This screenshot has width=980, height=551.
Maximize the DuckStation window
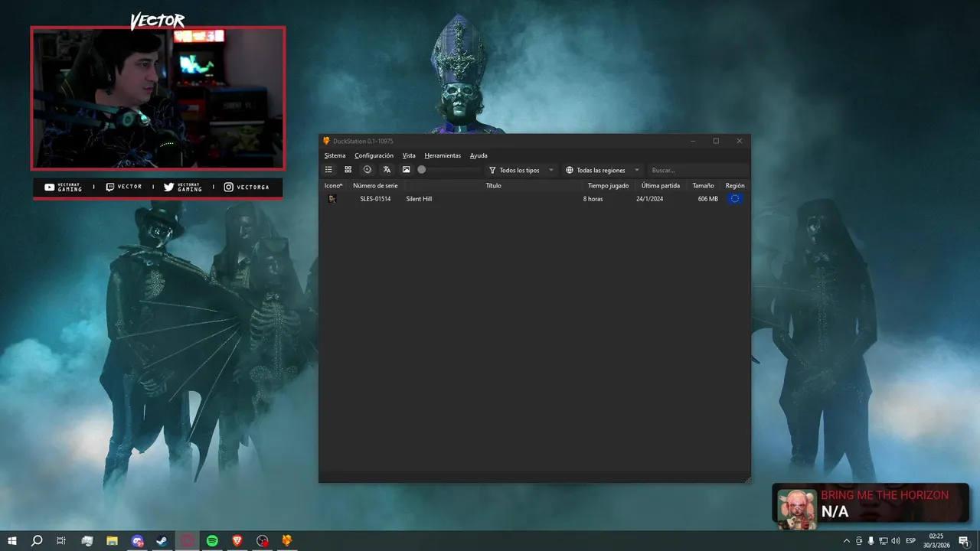pyautogui.click(x=716, y=141)
